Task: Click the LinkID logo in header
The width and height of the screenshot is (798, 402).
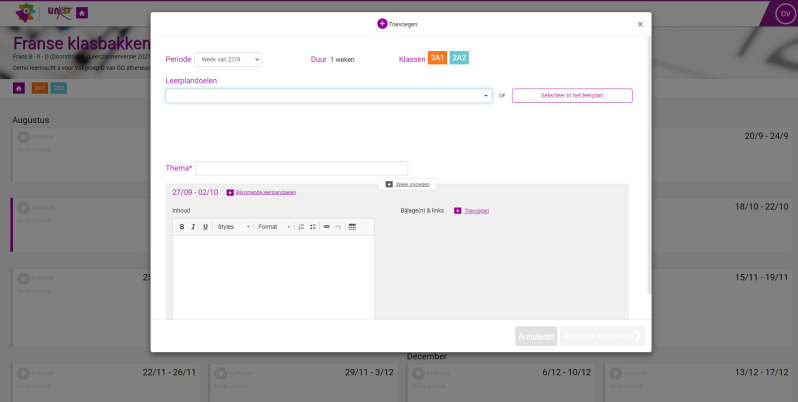Action: [x=60, y=12]
